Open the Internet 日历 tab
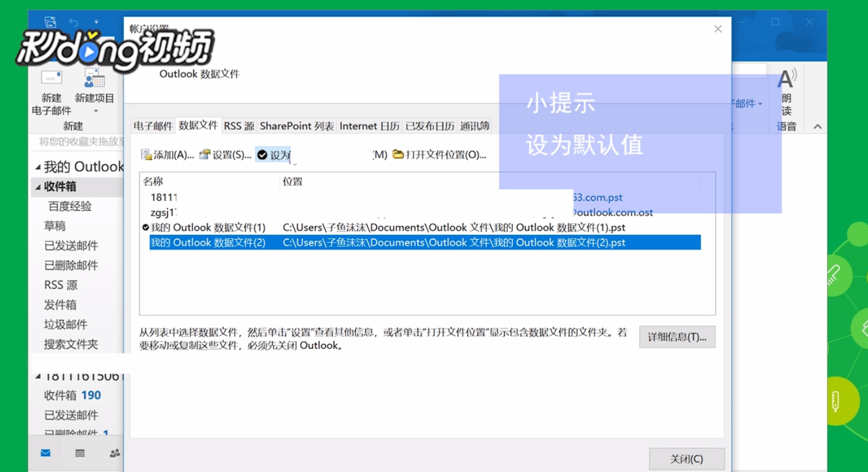Viewport: 868px width, 472px height. point(370,126)
